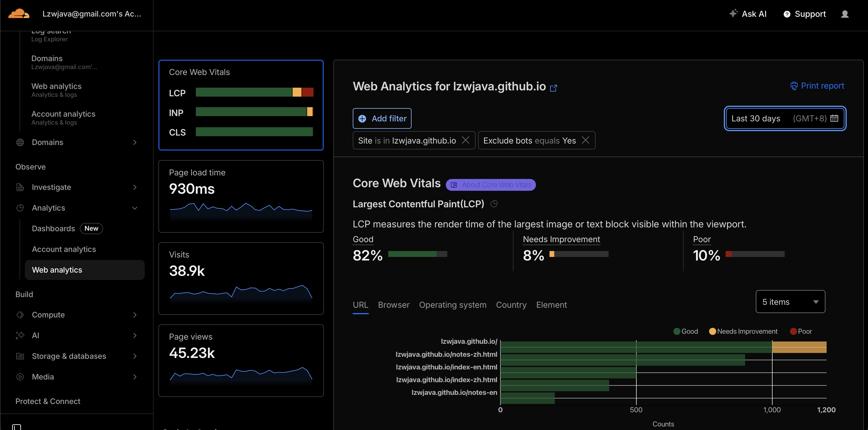Click the Cloudflare cloud logo
Screen dimensions: 868x430
click(x=19, y=14)
